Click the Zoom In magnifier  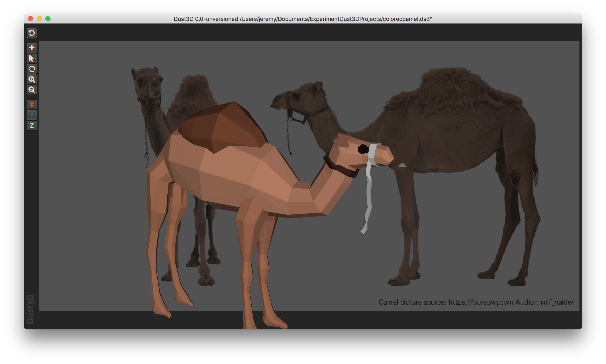[x=32, y=79]
